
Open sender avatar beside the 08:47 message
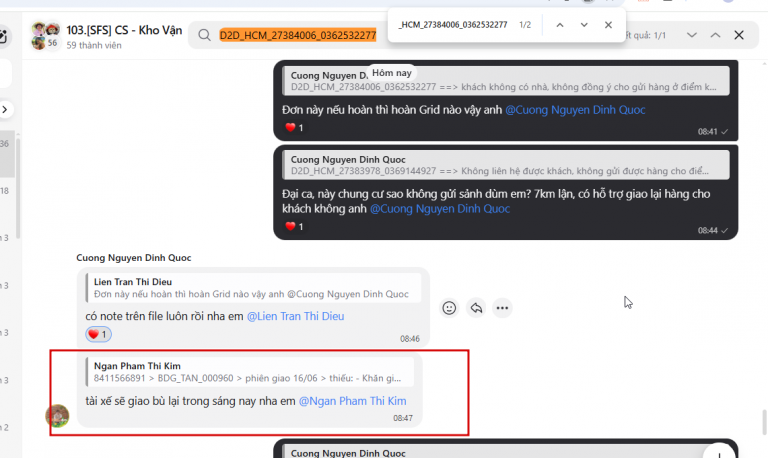click(x=57, y=416)
